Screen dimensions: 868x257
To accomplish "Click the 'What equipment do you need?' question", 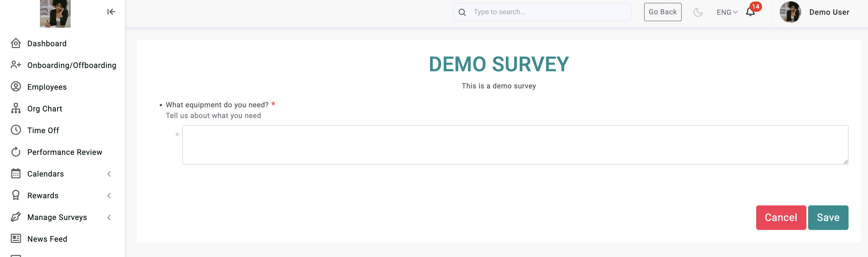I will [x=217, y=105].
